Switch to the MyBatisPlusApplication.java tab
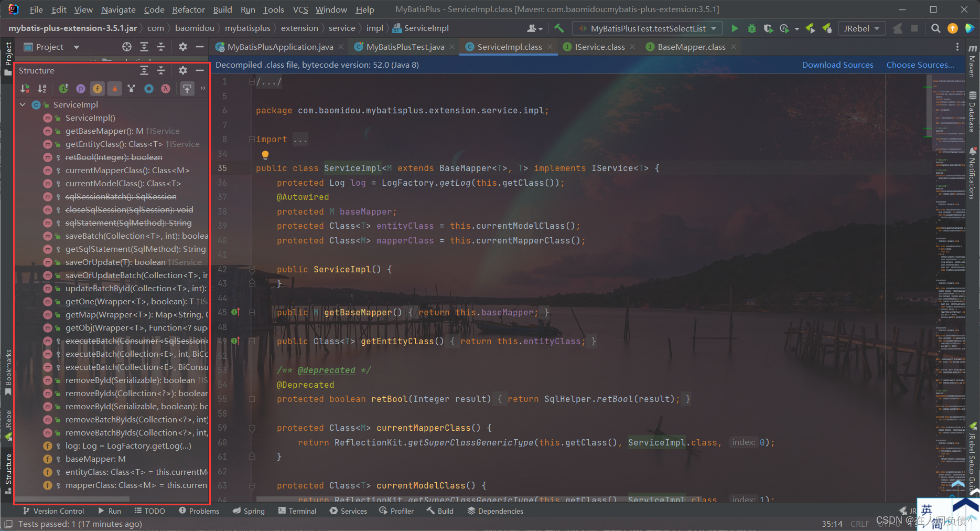Screen dimensions: 980x531 pyautogui.click(x=280, y=47)
